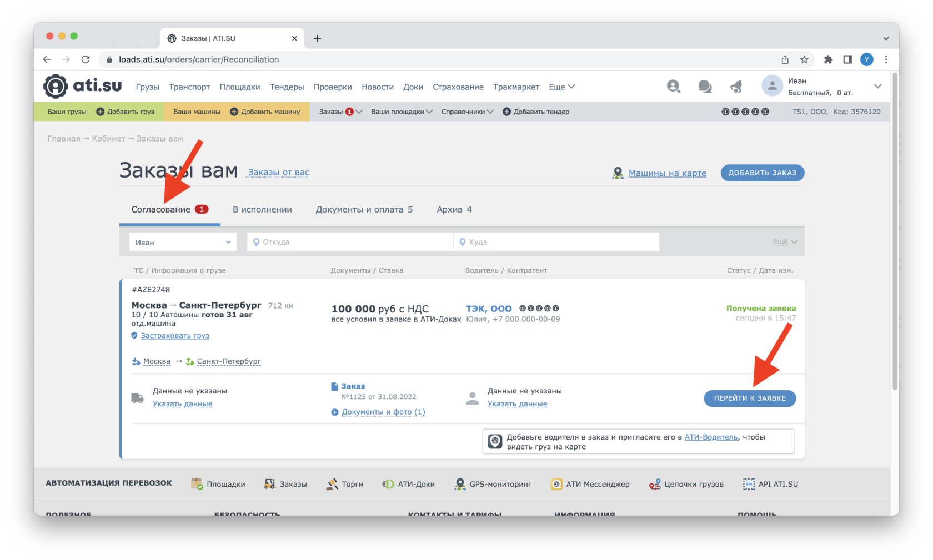
Task: Click the Куда input field
Action: tap(556, 242)
